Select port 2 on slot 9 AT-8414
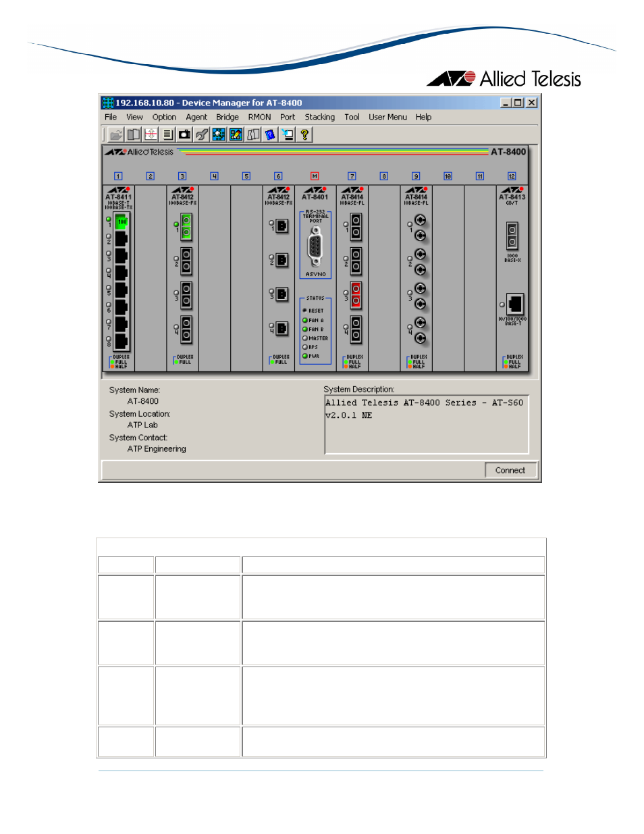The width and height of the screenshot is (644, 834). pyautogui.click(x=420, y=262)
